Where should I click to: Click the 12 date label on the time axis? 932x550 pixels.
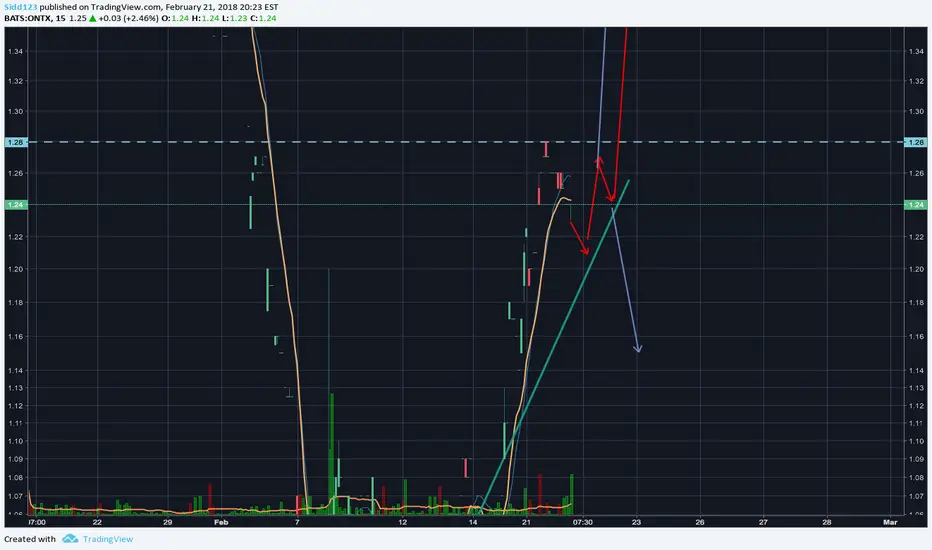(402, 522)
